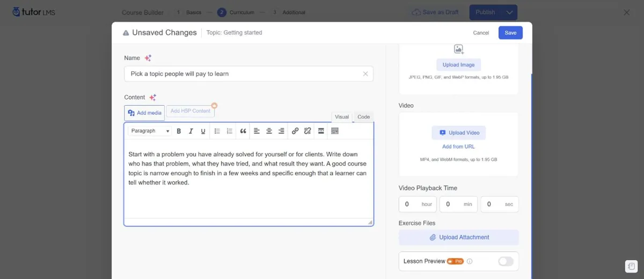Image resolution: width=644 pixels, height=279 pixels.
Task: Switch to Visual editor tab
Action: (x=342, y=117)
